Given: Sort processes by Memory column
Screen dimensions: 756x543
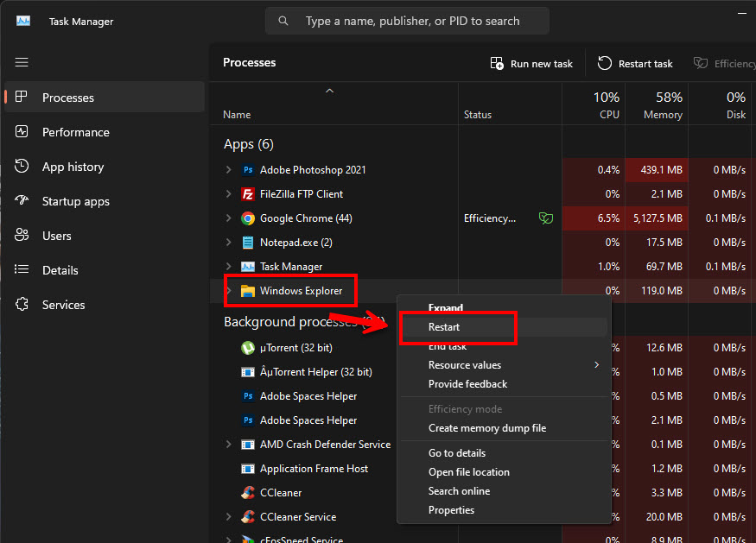Looking at the screenshot, I should (657, 105).
